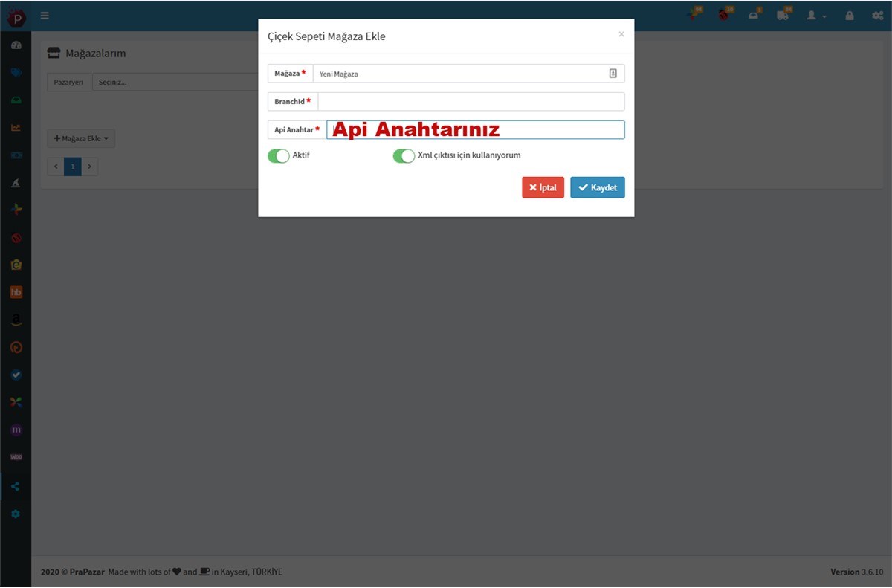The image size is (892, 588).
Task: Select page 1 in pagination
Action: [73, 167]
